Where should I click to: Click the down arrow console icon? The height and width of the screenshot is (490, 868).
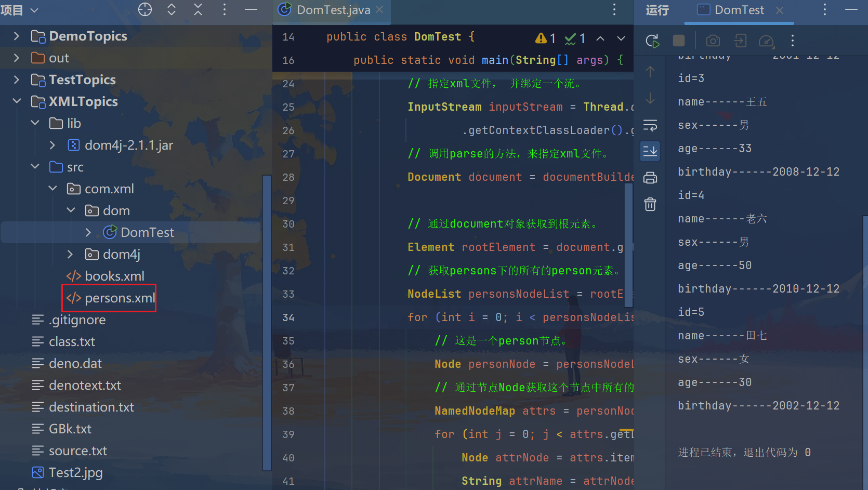(650, 98)
